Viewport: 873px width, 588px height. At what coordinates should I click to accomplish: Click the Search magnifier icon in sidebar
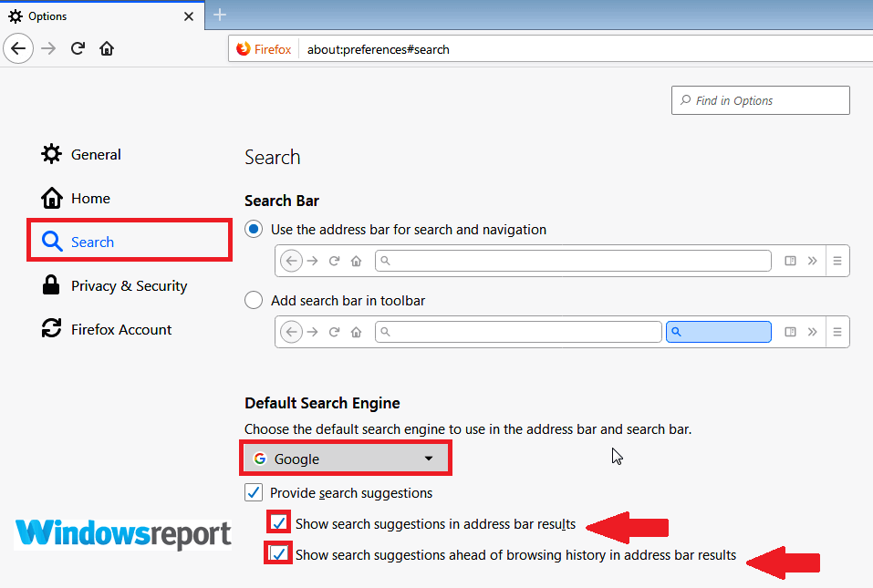coord(52,242)
